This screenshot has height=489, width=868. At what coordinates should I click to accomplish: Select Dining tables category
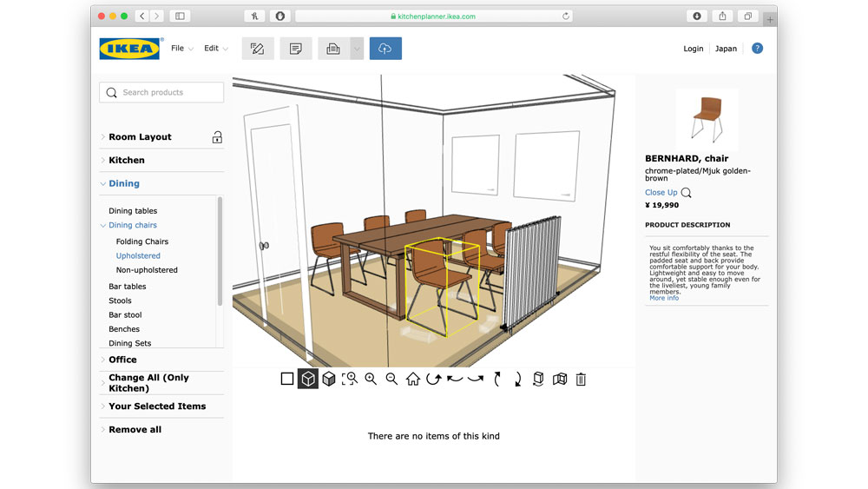coord(133,211)
